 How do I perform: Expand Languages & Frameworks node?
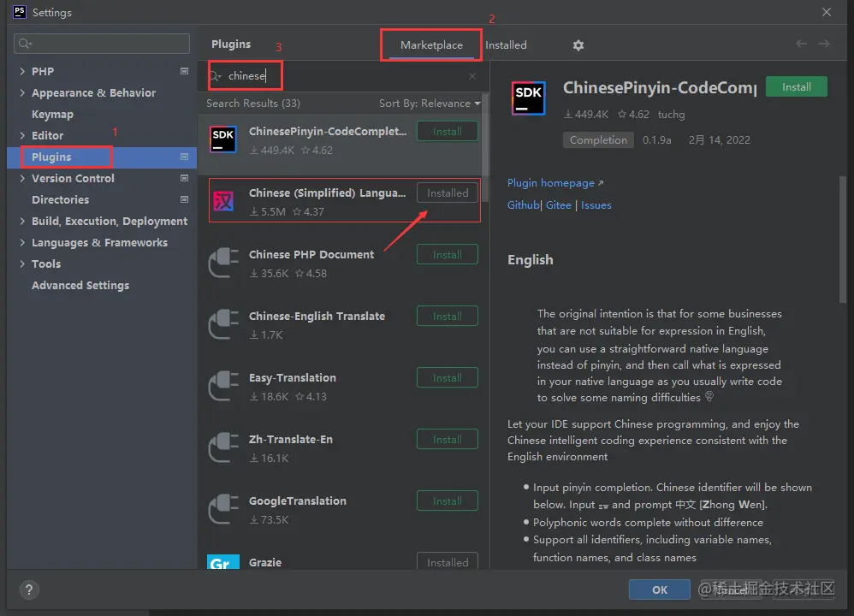(22, 242)
